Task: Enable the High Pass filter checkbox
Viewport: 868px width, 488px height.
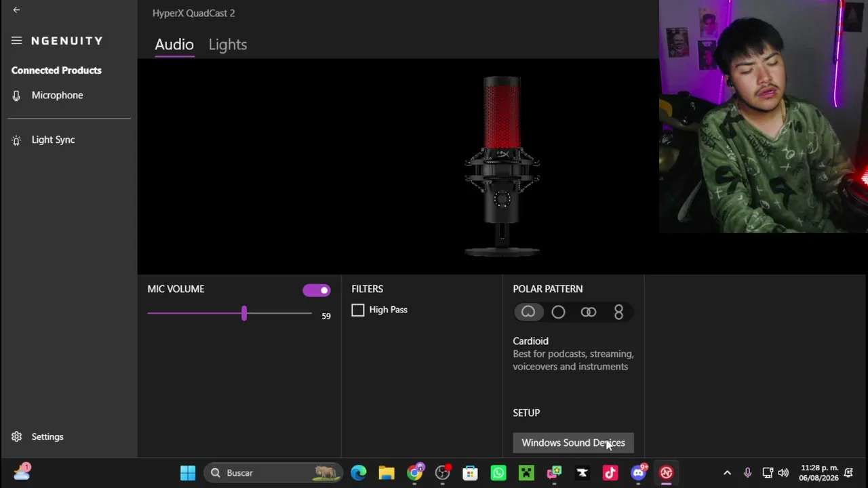Action: (x=358, y=310)
